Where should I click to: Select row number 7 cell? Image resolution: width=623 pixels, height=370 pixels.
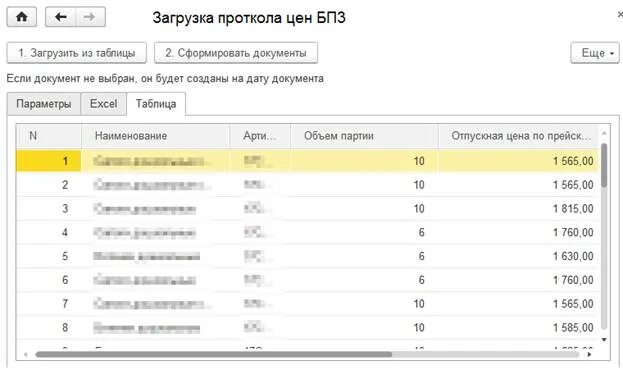[49, 304]
